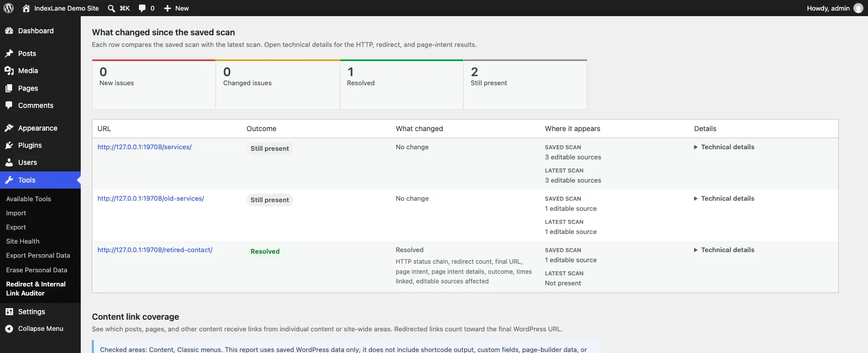
Task: Click the Details column header
Action: point(706,129)
